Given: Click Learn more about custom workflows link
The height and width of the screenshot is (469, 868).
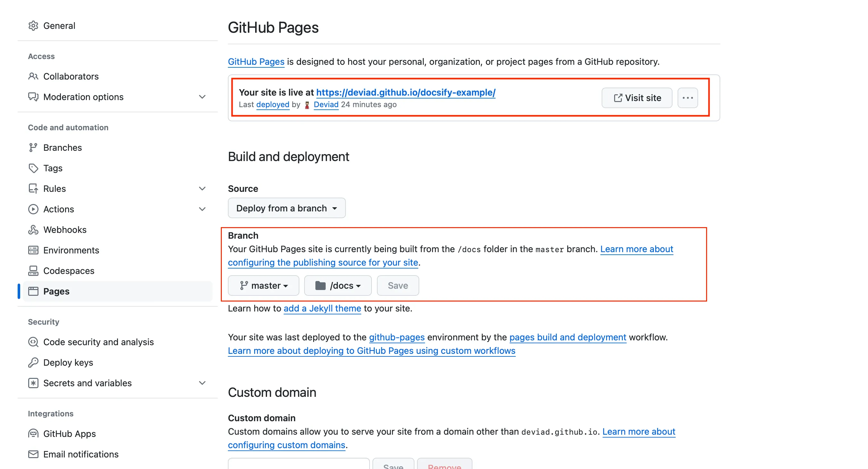Looking at the screenshot, I should pyautogui.click(x=372, y=351).
